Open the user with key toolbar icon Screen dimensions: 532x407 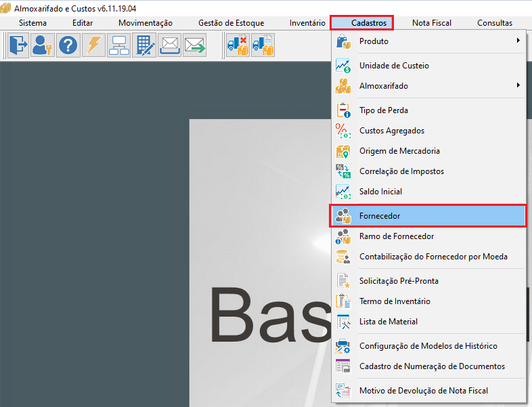[43, 45]
